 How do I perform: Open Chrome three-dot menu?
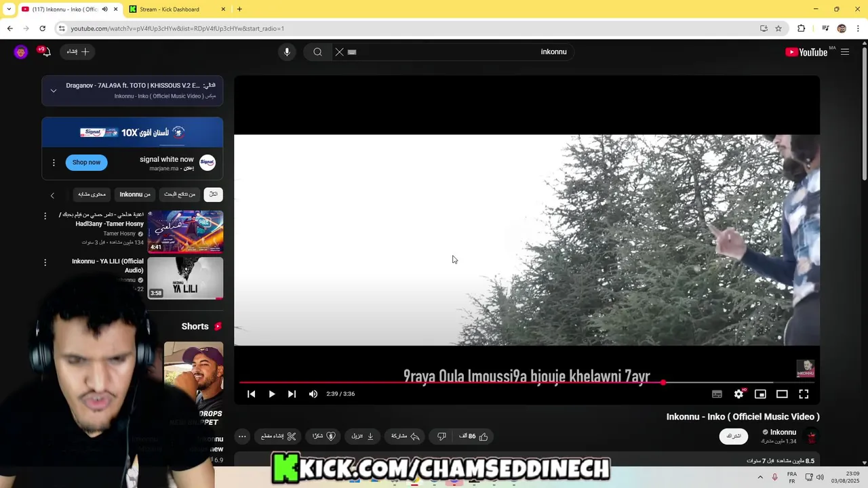859,28
